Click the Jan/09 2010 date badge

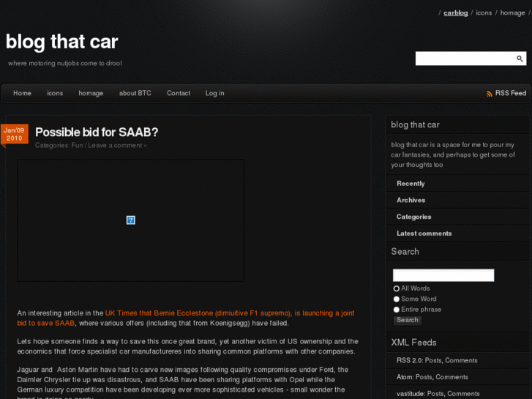point(14,134)
